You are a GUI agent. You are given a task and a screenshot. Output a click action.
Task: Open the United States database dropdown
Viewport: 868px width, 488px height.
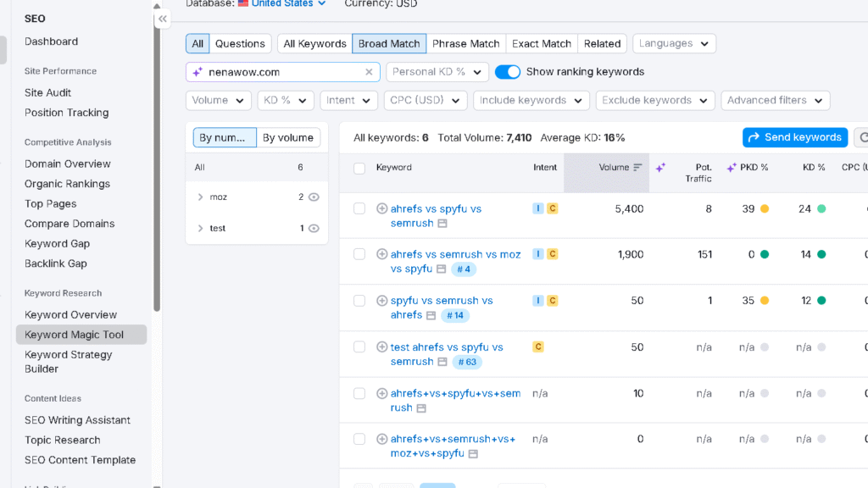(281, 3)
